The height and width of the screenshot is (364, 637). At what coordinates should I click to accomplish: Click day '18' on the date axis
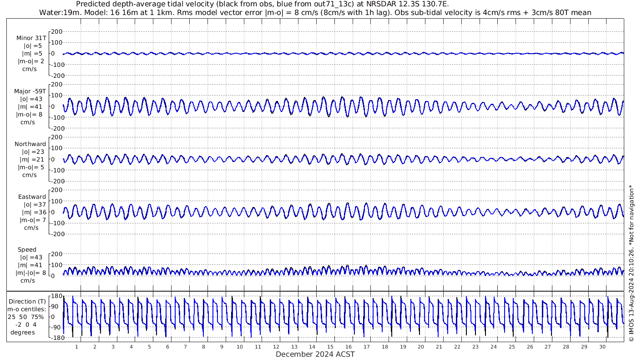click(x=385, y=347)
